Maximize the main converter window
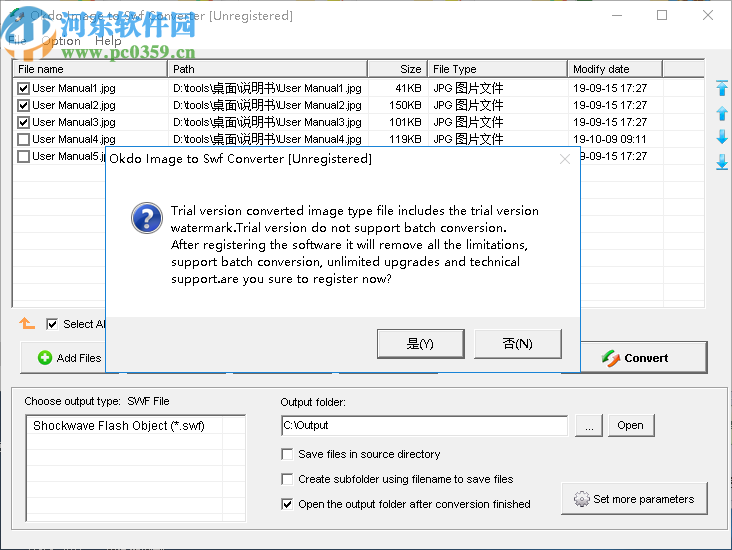 tap(662, 15)
